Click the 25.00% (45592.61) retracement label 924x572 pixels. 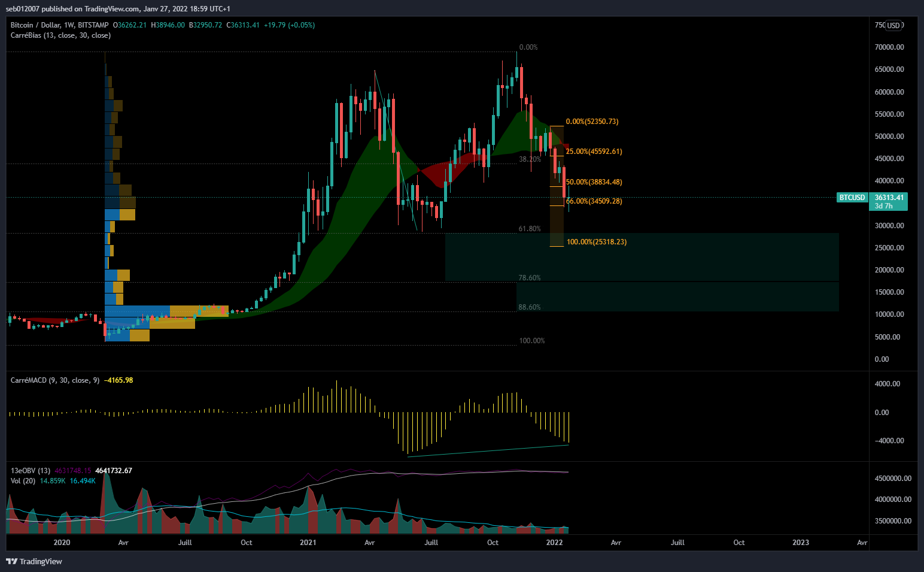[594, 152]
